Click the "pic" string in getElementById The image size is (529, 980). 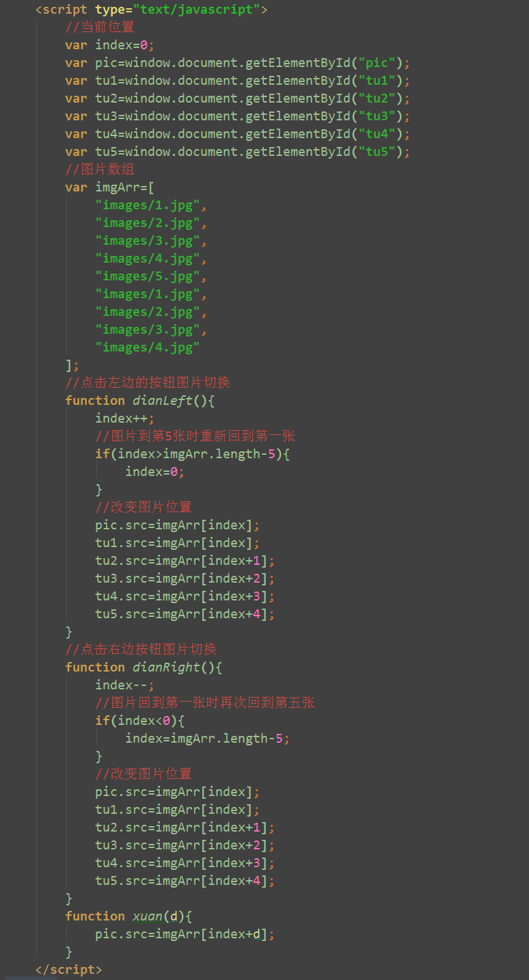[377, 63]
